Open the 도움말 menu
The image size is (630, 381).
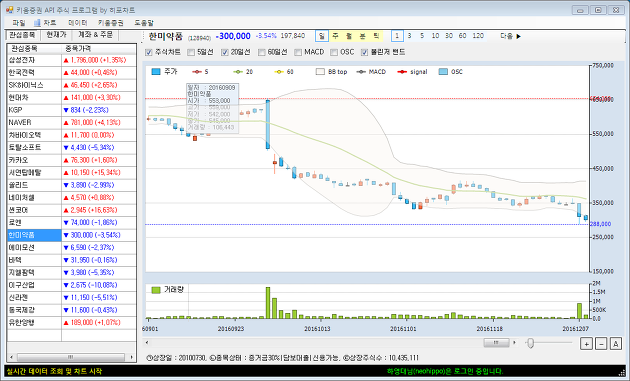(144, 23)
